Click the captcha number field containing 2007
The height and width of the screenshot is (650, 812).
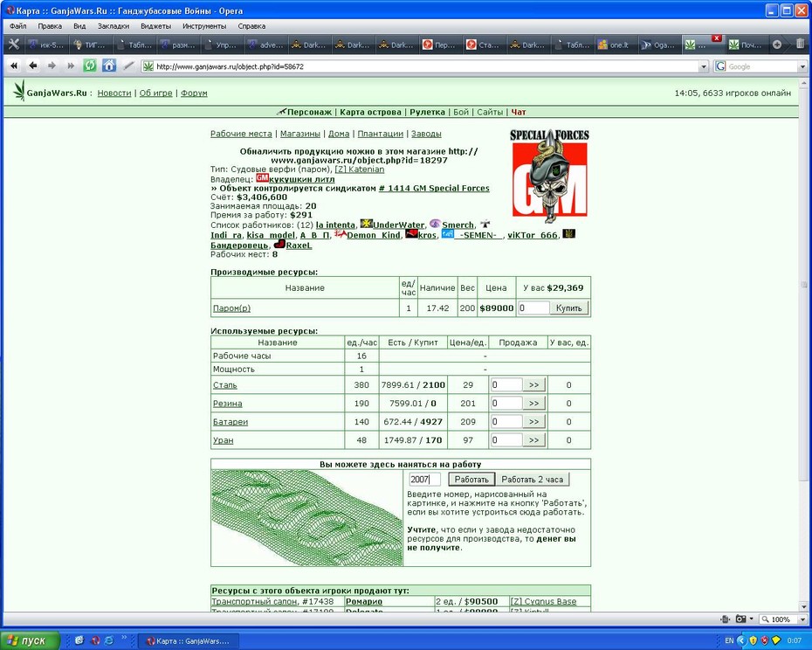424,480
